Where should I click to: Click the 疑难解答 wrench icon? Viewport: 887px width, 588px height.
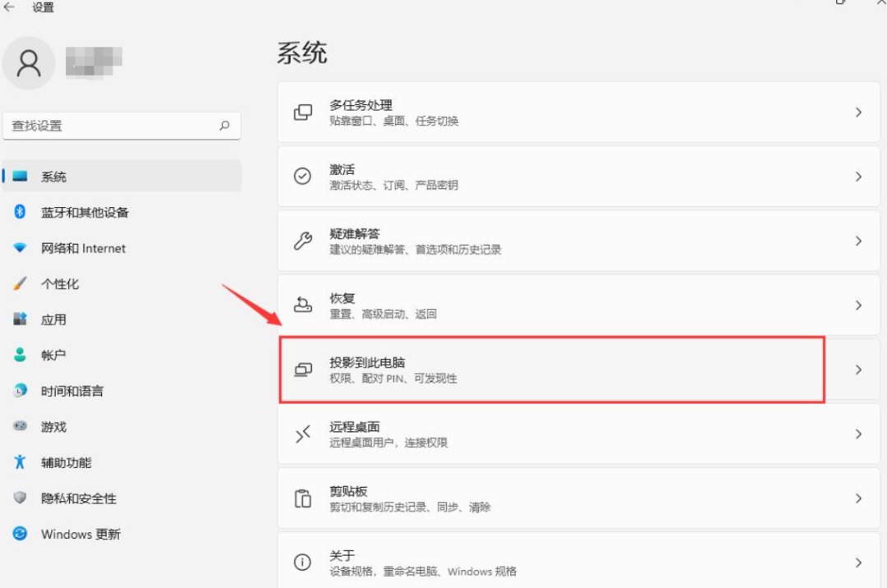click(303, 241)
